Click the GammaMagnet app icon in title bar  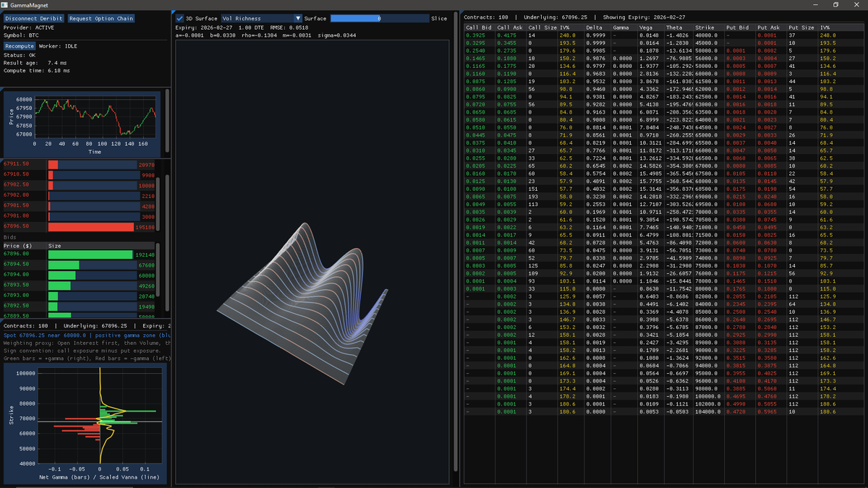point(5,4)
